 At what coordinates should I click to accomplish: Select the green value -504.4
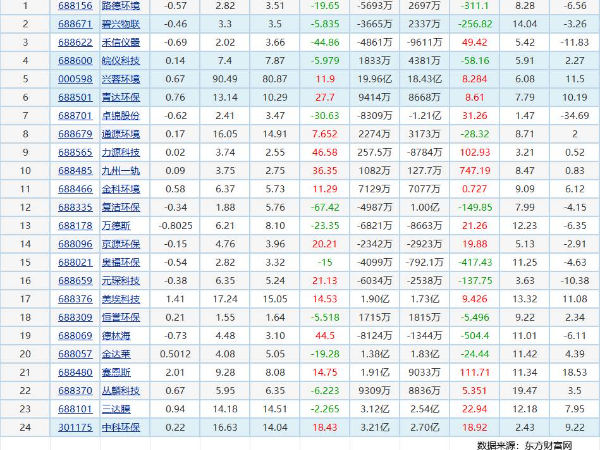coord(474,336)
